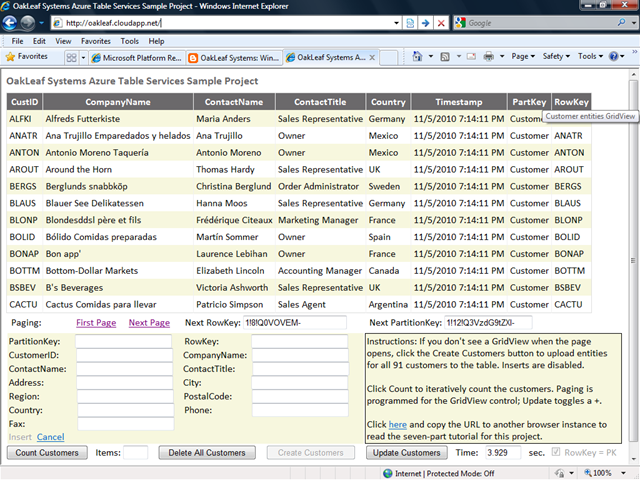Open the Quick Tabs grid icon

[71, 57]
